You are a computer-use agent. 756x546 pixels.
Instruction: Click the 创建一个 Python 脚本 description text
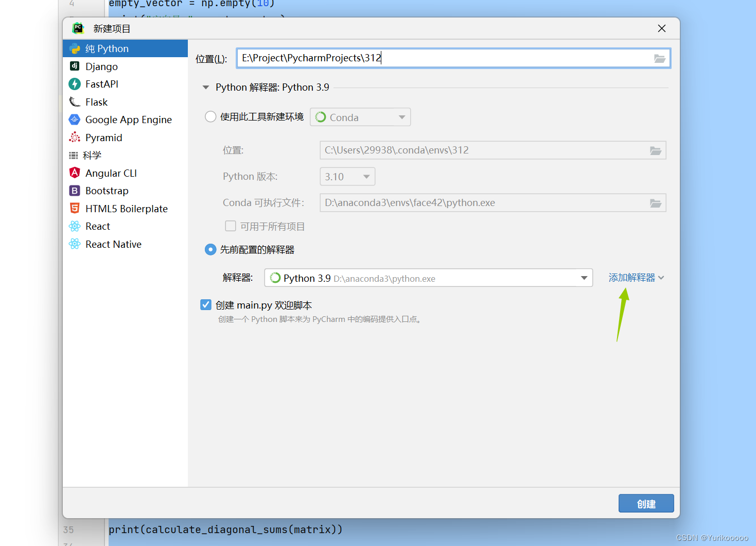(x=321, y=319)
